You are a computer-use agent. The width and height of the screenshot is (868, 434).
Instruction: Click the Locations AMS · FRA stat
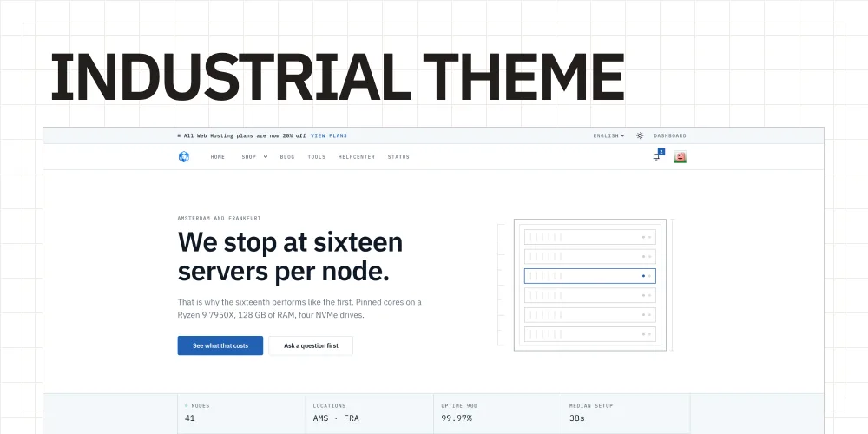[369, 412]
